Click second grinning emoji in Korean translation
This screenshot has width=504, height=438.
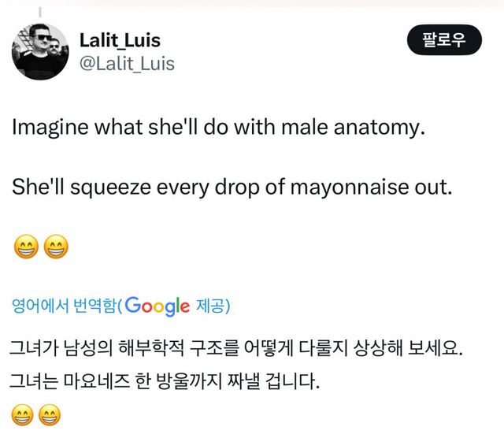pos(49,415)
